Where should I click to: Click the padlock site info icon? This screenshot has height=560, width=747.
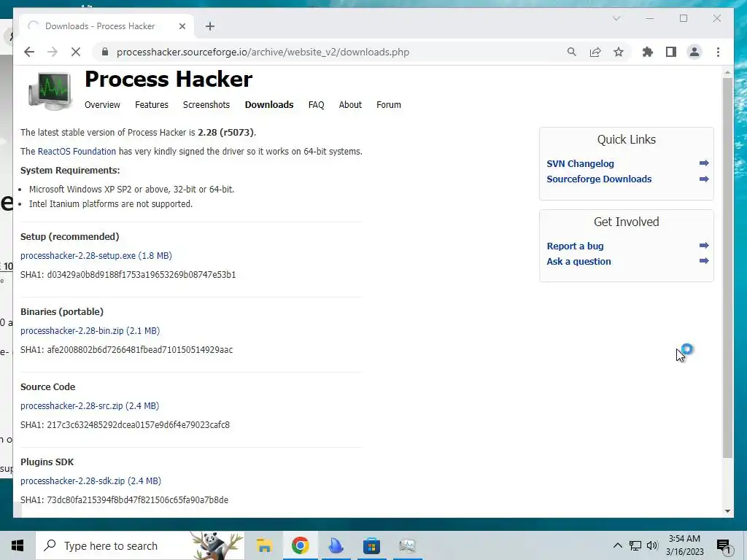coord(105,52)
